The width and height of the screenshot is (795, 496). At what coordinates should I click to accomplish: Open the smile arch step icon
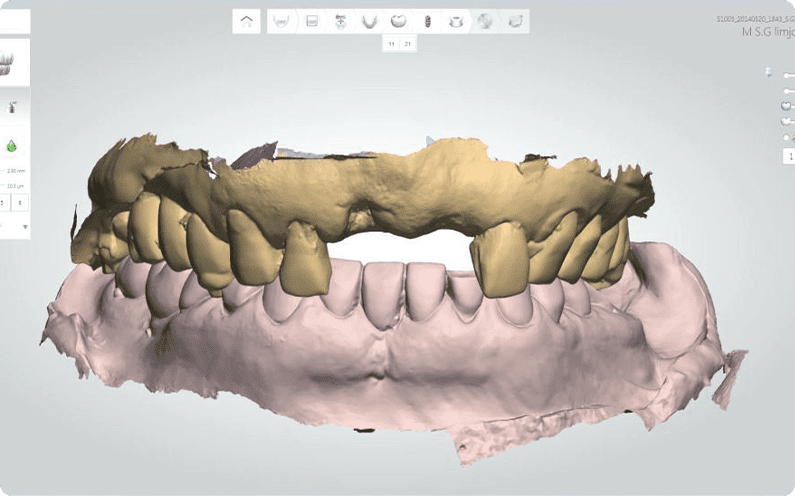point(282,21)
